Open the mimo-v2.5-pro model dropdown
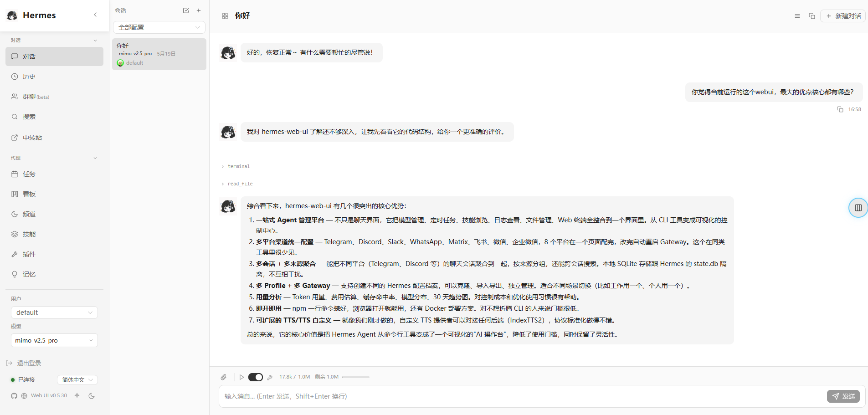The height and width of the screenshot is (415, 868). (x=54, y=340)
